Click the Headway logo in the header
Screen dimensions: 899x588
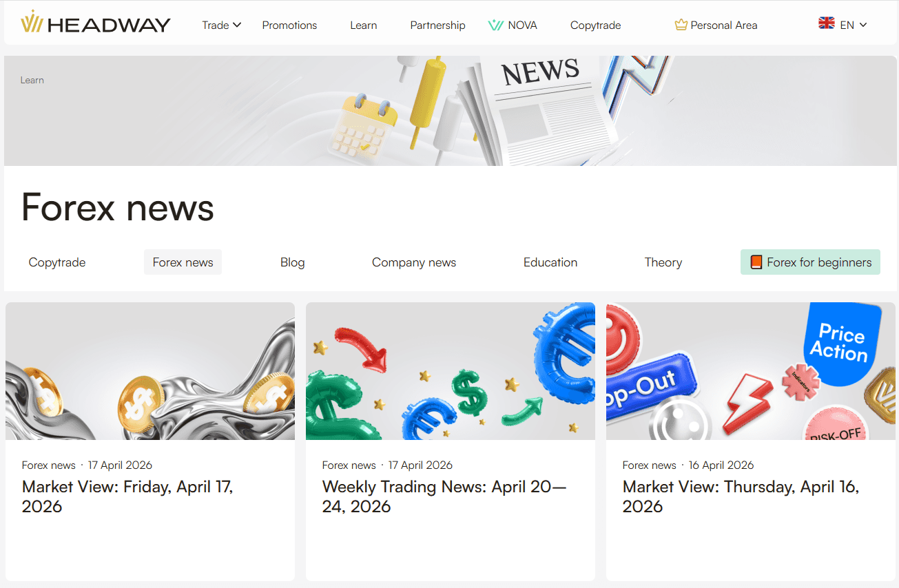pos(96,24)
